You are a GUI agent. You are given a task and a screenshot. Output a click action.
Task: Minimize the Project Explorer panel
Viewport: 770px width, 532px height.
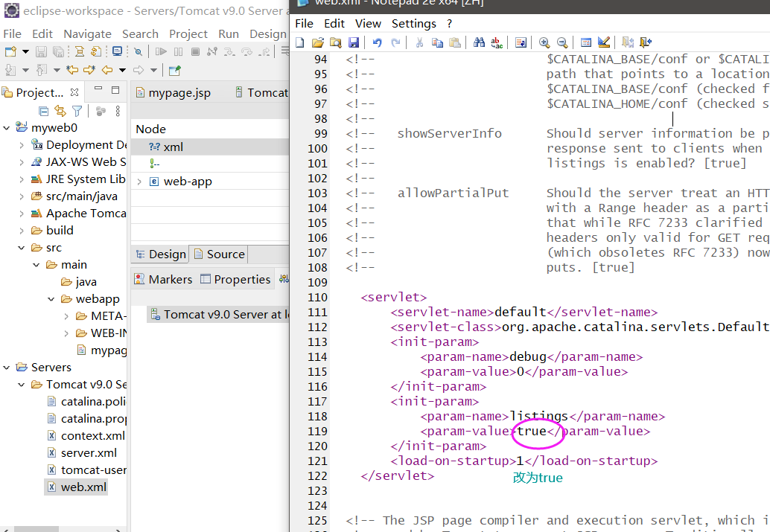(98, 89)
